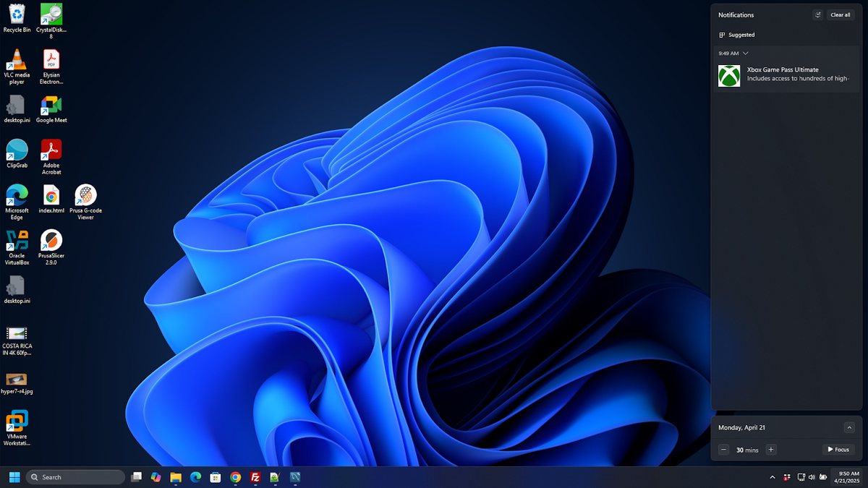Screen dimensions: 868x488
Task: Start a Focus session
Action: pos(838,450)
